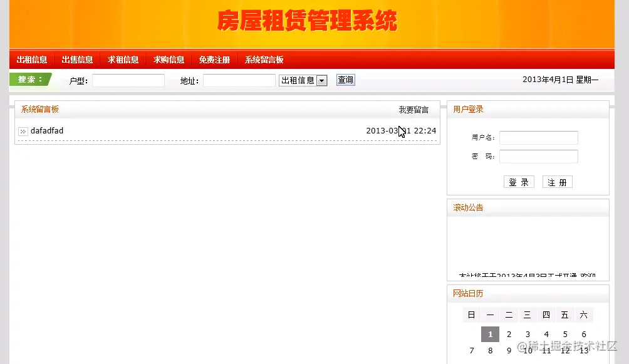Select the highlighted date 1 on the calendar
This screenshot has width=629, height=364.
pyautogui.click(x=490, y=334)
